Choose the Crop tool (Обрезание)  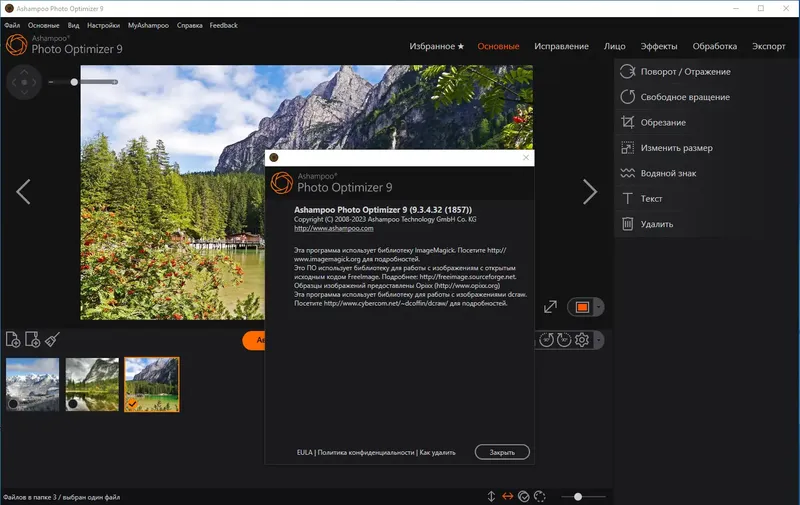pyautogui.click(x=653, y=122)
